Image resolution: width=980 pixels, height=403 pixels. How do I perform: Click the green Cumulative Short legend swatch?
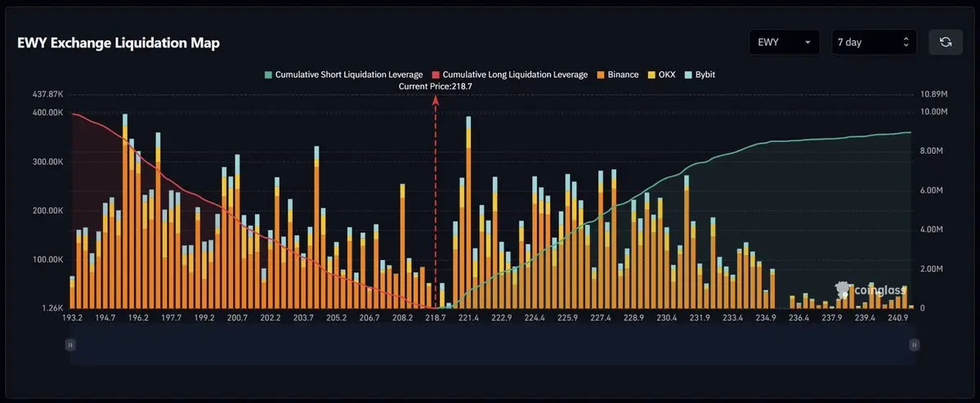coord(269,74)
